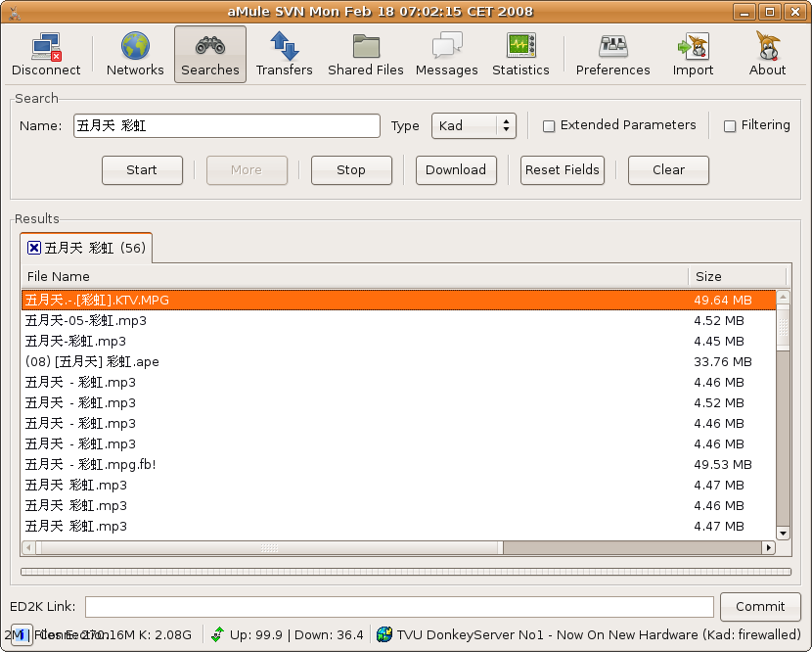
Task: Click the Stop button
Action: click(351, 170)
